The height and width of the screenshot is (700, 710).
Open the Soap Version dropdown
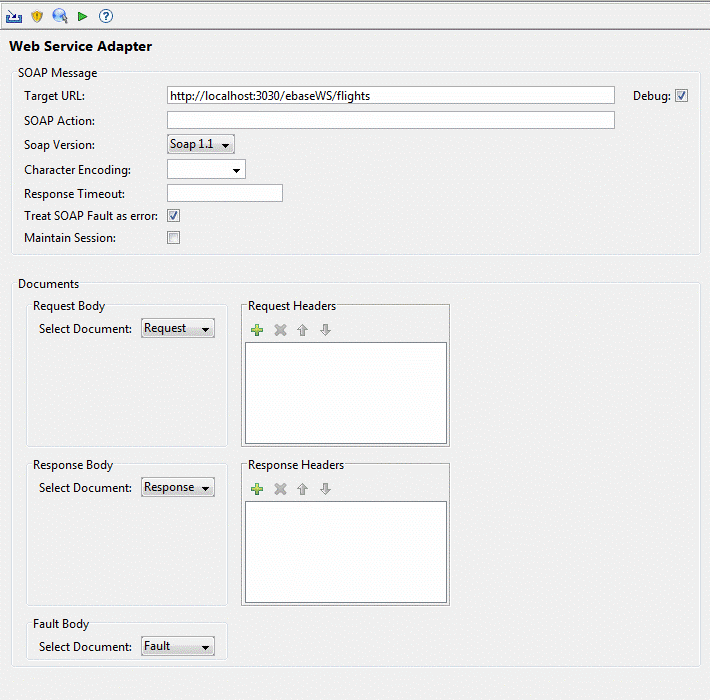coord(201,145)
